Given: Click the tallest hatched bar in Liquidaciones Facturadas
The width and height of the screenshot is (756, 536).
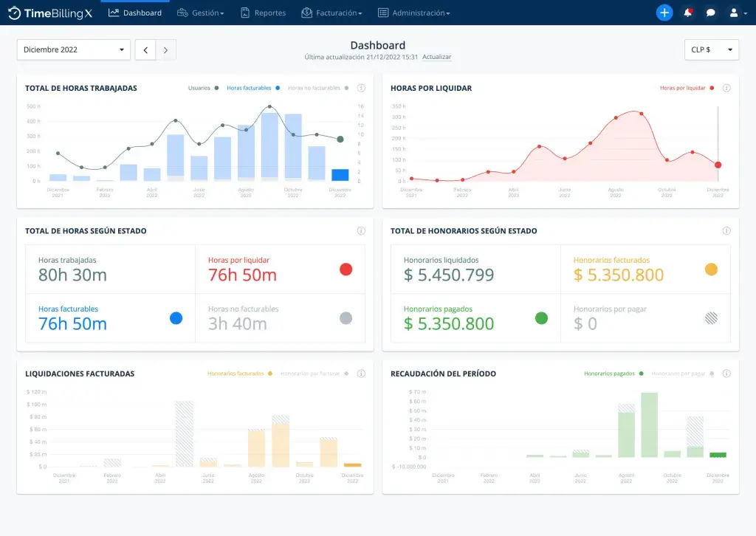Looking at the screenshot, I should (x=184, y=434).
